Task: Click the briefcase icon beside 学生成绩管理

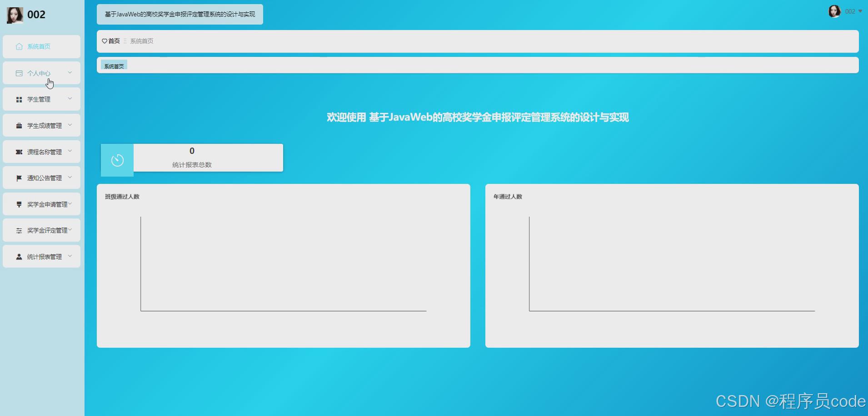Action: point(19,126)
